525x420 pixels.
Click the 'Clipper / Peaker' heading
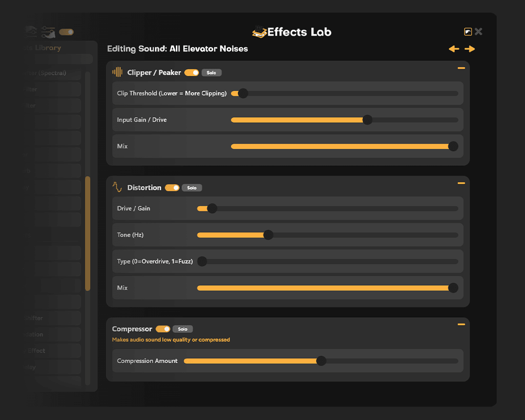pyautogui.click(x=154, y=72)
